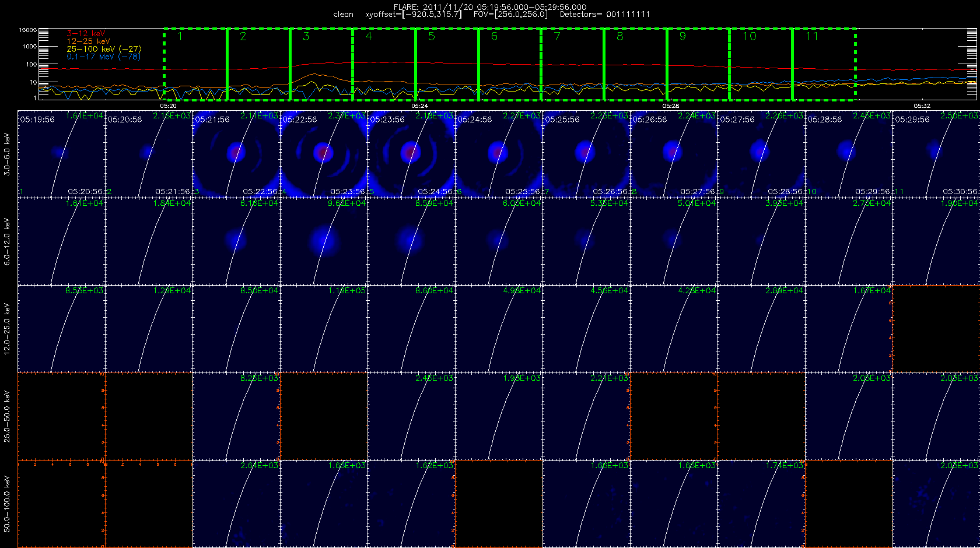Select interval 10 in the lightcurve plot
The height and width of the screenshot is (548, 980).
761,64
